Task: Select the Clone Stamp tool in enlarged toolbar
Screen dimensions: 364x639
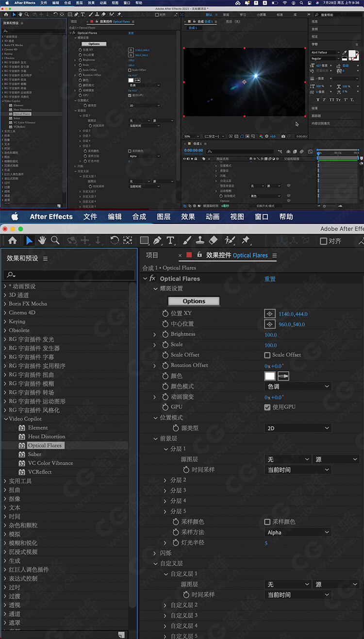Action: [200, 240]
